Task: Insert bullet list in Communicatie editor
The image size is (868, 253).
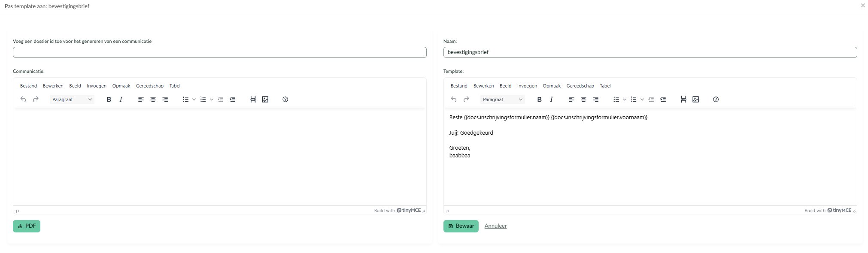Action: (186, 99)
